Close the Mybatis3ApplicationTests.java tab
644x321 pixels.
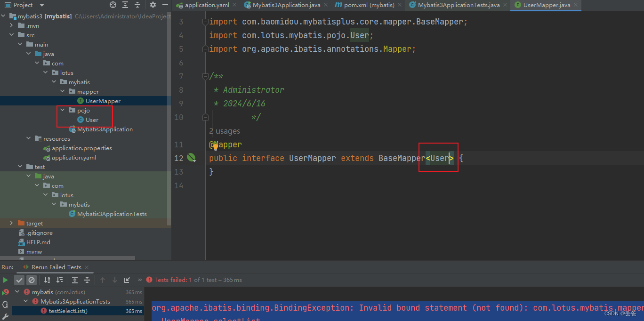pos(505,5)
